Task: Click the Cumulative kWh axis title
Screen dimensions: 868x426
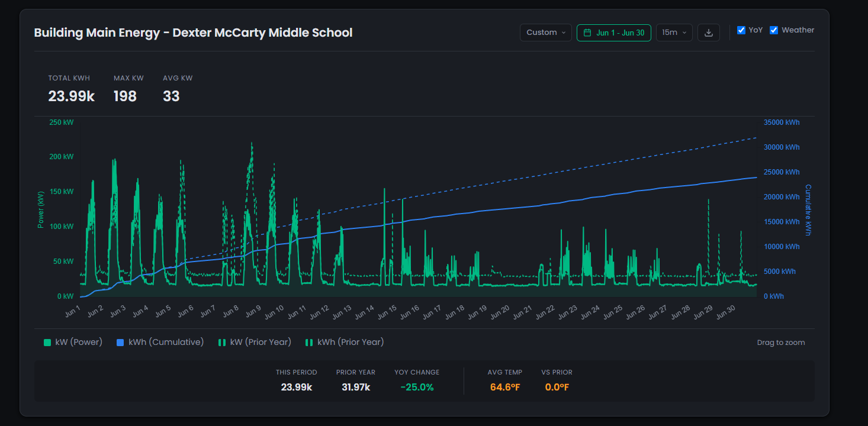Action: (808, 209)
